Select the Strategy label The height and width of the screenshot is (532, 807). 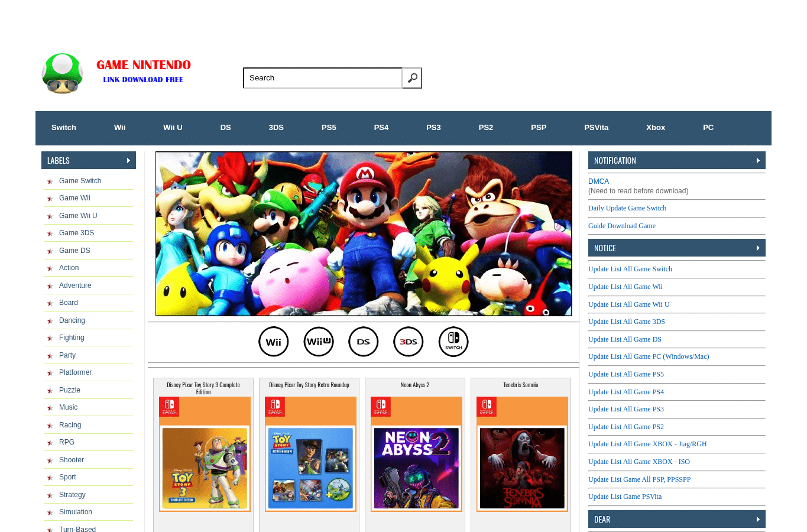[x=72, y=495]
